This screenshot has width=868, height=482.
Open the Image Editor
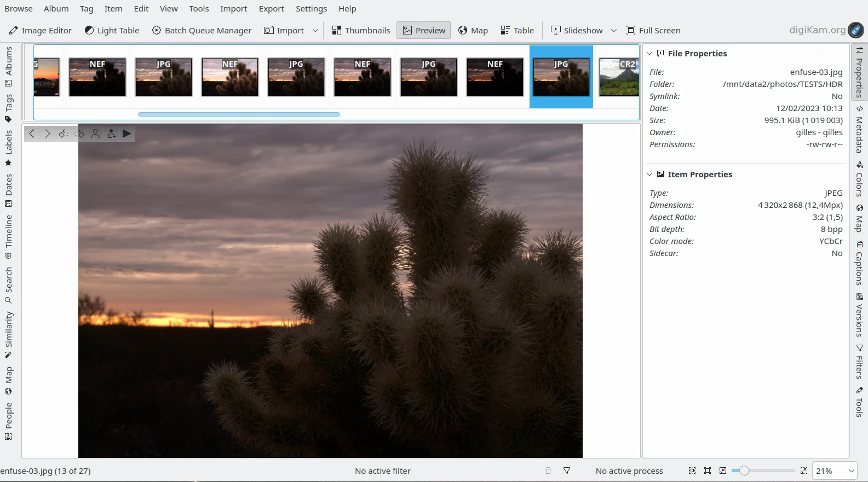pos(40,31)
